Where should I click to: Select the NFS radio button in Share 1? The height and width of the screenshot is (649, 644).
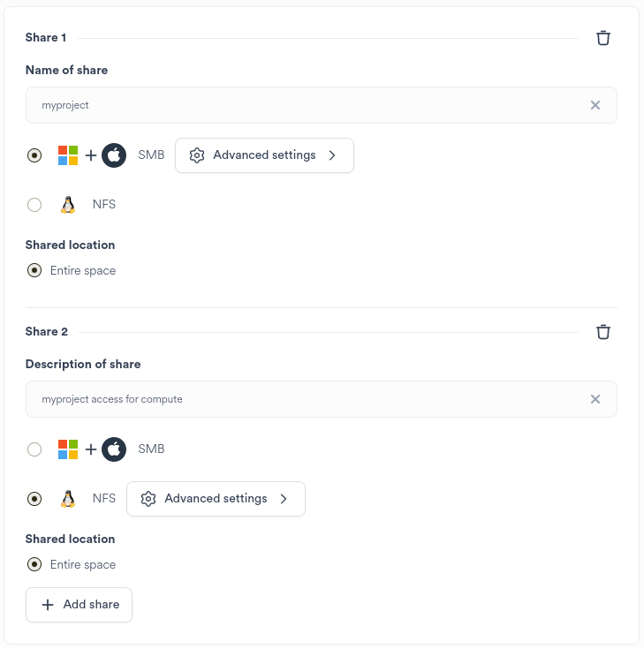click(34, 205)
